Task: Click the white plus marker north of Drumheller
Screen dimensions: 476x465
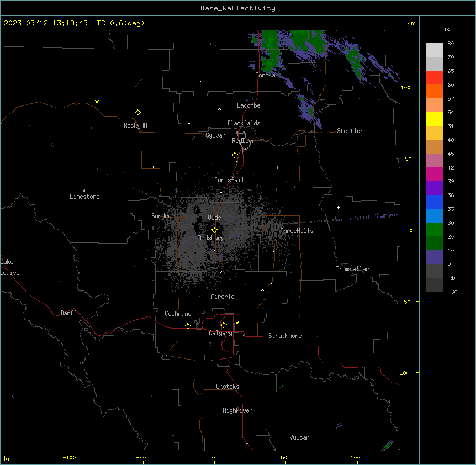Action: click(338, 207)
